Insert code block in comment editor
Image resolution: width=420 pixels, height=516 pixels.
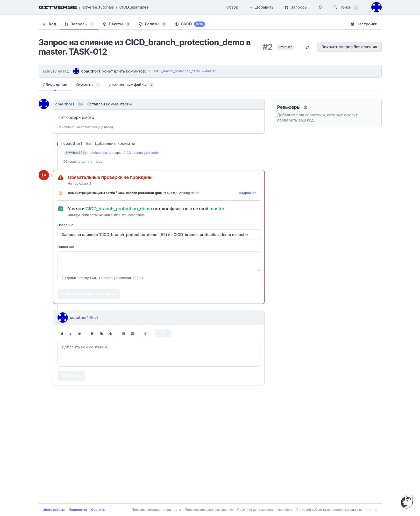pyautogui.click(x=146, y=333)
